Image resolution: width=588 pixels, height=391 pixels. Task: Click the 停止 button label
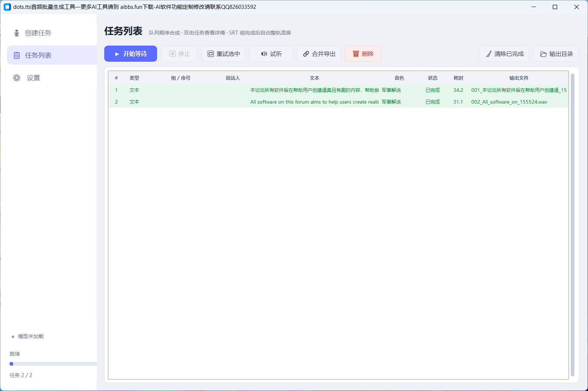[184, 54]
